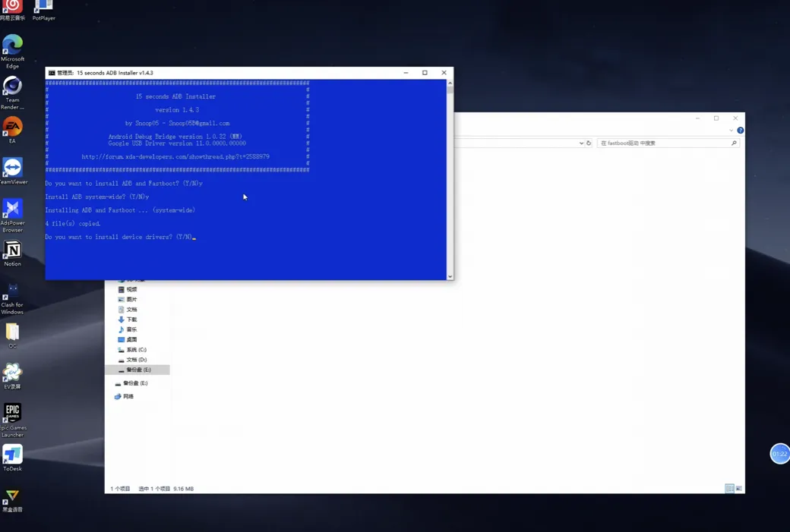Open the bottom yellow V-logo shortcut
The width and height of the screenshot is (790, 532).
point(13,500)
